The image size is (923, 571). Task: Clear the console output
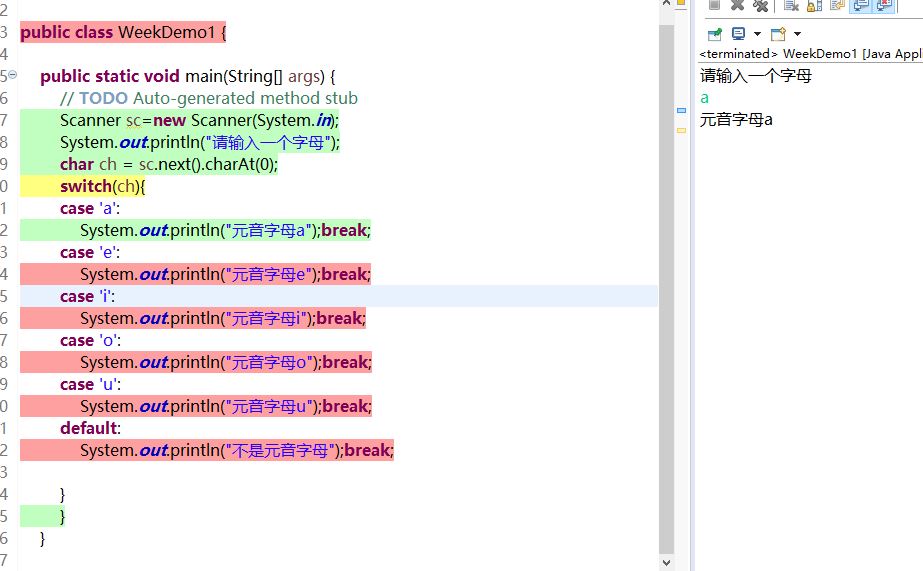tap(791, 5)
